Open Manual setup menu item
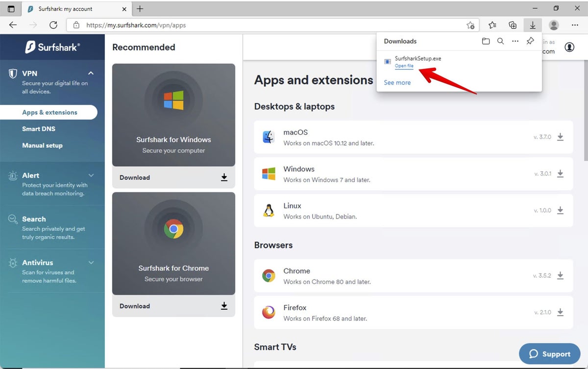 tap(42, 146)
